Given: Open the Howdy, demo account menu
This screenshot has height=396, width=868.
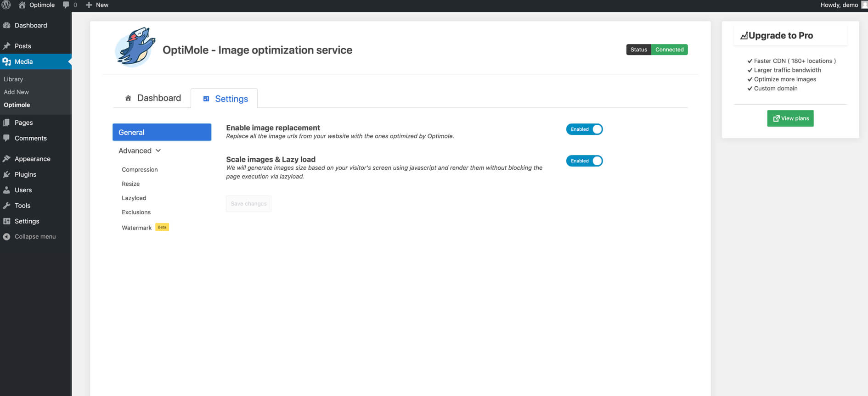Looking at the screenshot, I should click(843, 5).
